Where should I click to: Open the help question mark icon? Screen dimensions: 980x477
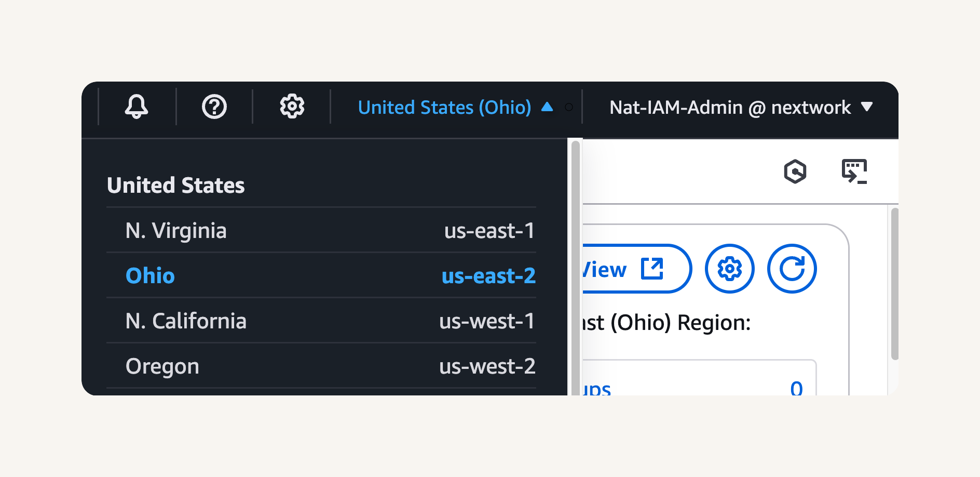pos(214,107)
